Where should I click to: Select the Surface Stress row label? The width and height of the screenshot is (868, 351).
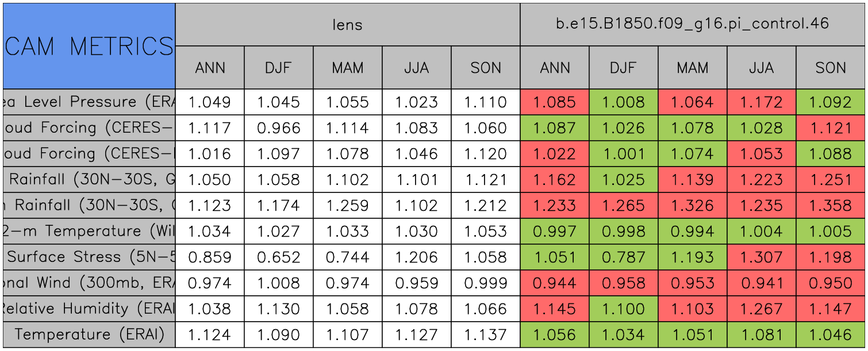[89, 257]
